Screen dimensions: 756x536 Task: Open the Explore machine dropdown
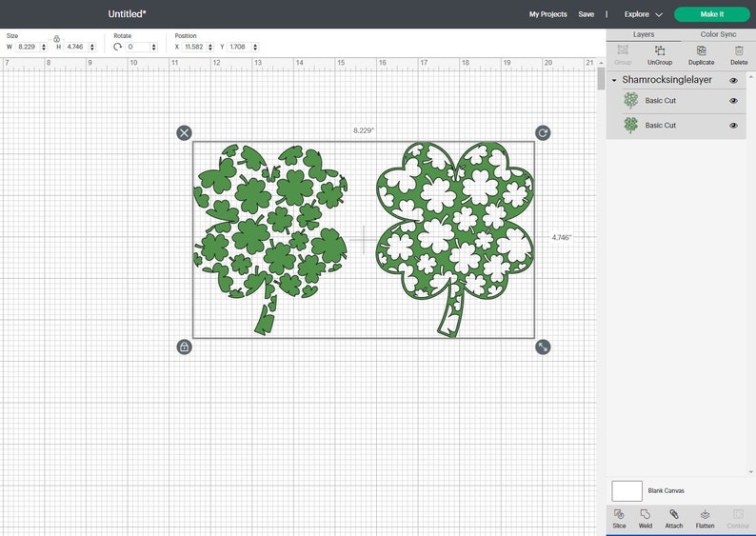click(x=644, y=14)
